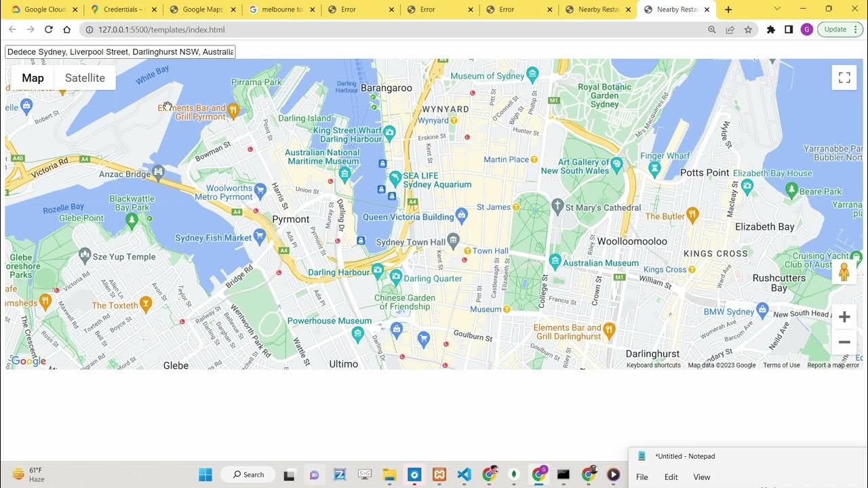Viewport: 868px width, 488px height.
Task: Reload the current browser page
Action: coord(49,30)
